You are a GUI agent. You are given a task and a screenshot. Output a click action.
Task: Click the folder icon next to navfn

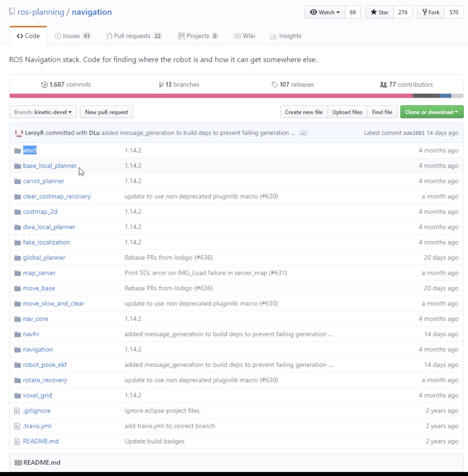pyautogui.click(x=17, y=334)
